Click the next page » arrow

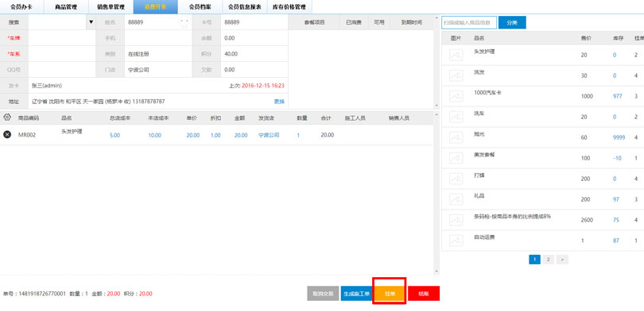tap(562, 259)
